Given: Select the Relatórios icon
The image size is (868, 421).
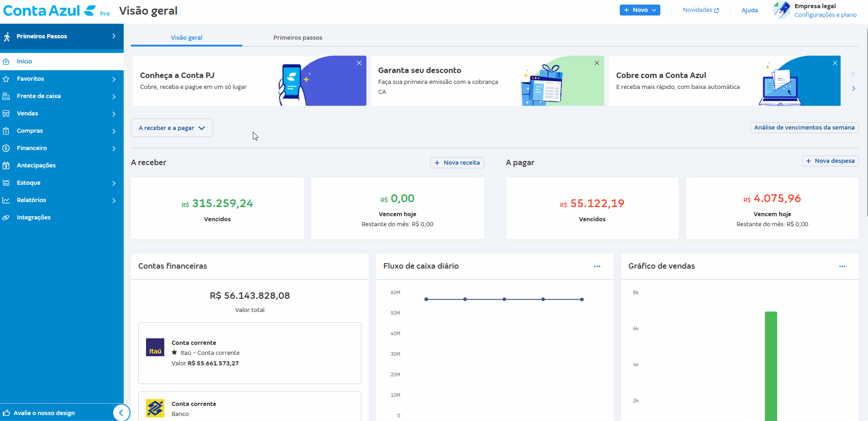Looking at the screenshot, I should pos(6,200).
